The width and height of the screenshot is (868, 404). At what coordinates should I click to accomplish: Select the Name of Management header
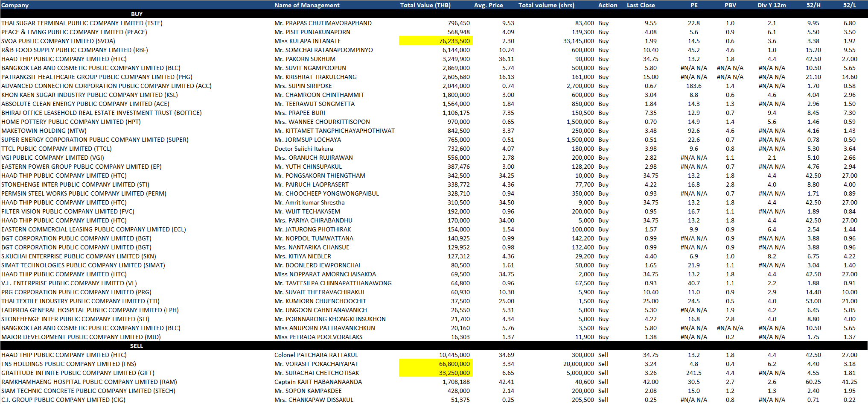click(x=307, y=5)
